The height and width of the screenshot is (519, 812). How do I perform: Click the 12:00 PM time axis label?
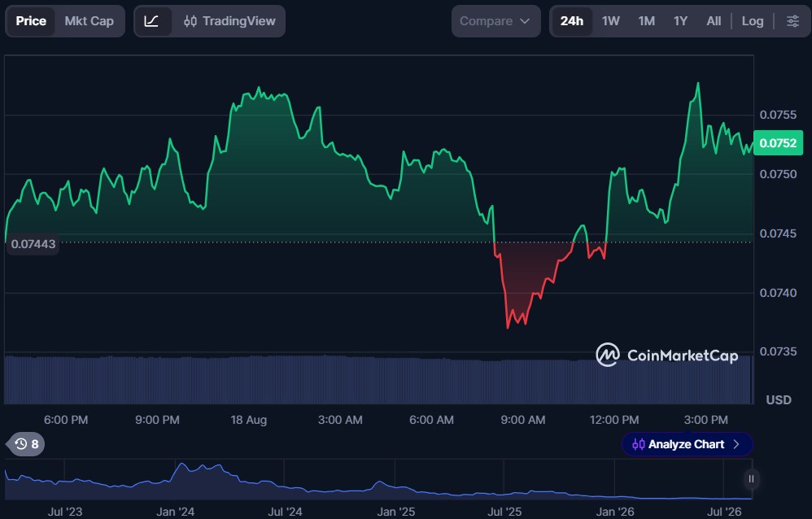[614, 420]
